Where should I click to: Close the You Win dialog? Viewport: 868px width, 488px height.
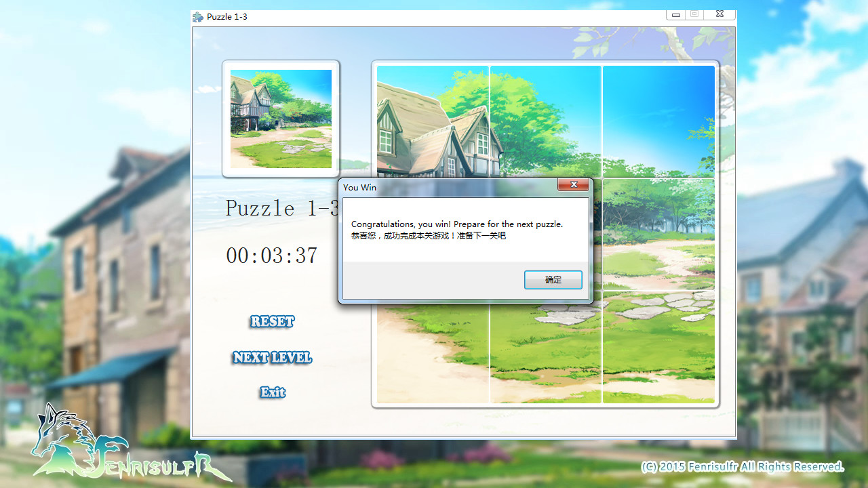(x=573, y=185)
